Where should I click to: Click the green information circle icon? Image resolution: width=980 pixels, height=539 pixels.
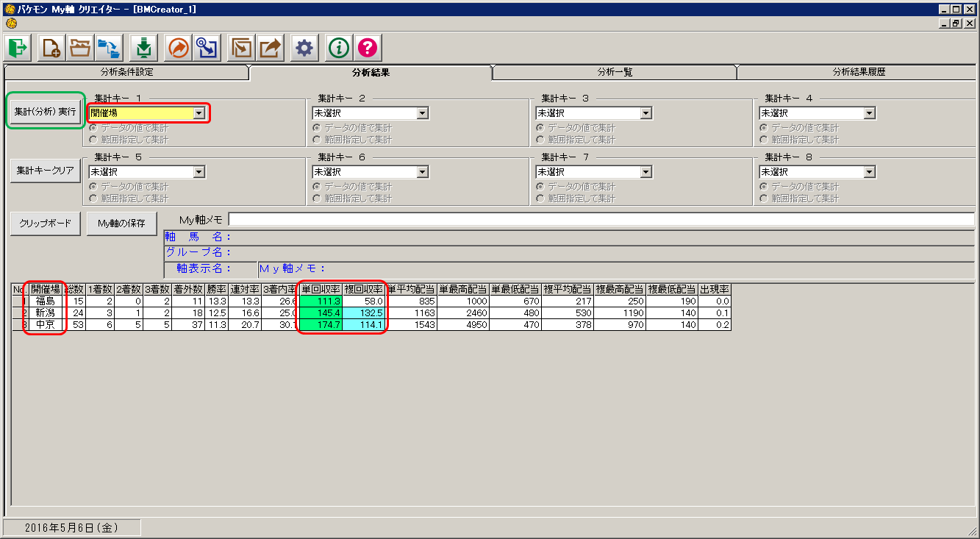click(339, 49)
